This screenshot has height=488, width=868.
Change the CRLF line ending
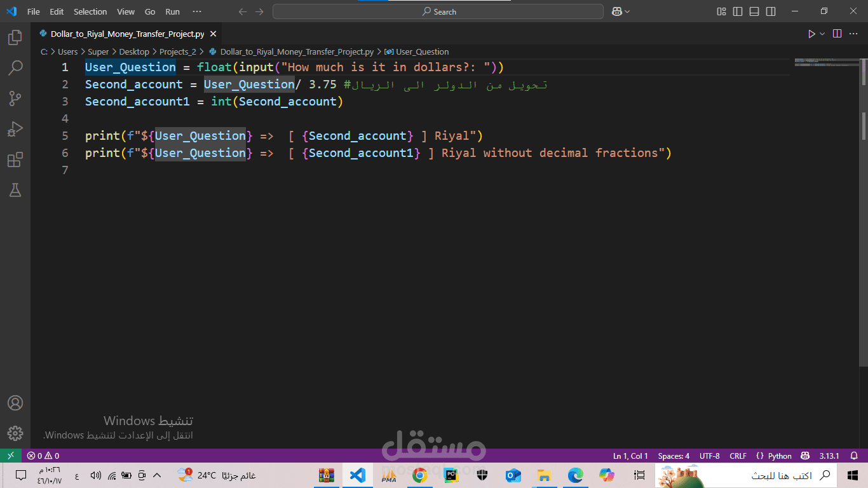[738, 456]
